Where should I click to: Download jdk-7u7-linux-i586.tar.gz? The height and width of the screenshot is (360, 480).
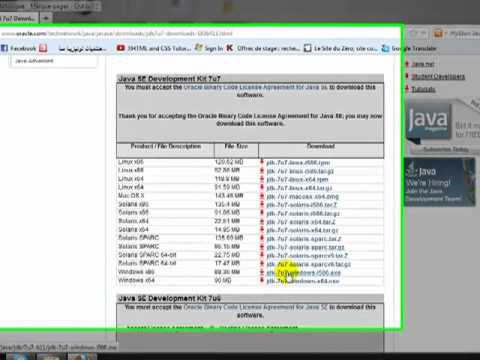pos(300,171)
